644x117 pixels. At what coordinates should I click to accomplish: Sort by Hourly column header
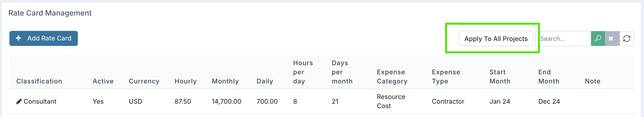point(186,81)
